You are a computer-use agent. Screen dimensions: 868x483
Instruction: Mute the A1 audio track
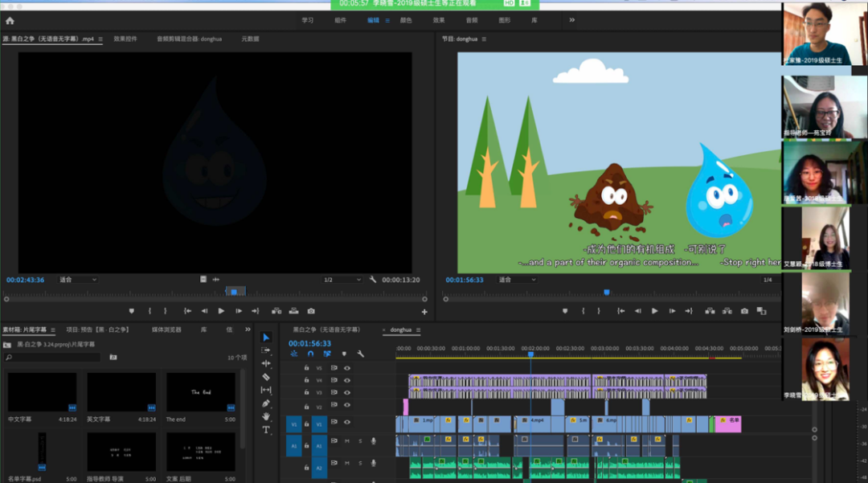pos(347,440)
